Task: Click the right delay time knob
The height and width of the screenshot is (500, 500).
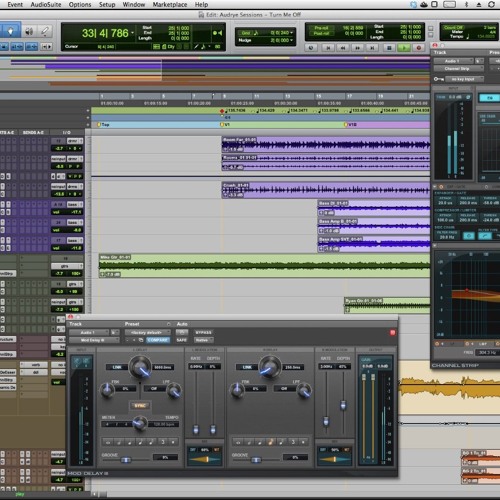Action: (x=270, y=366)
